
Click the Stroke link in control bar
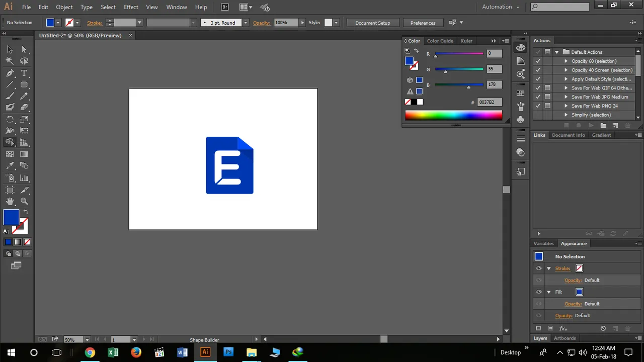[95, 23]
